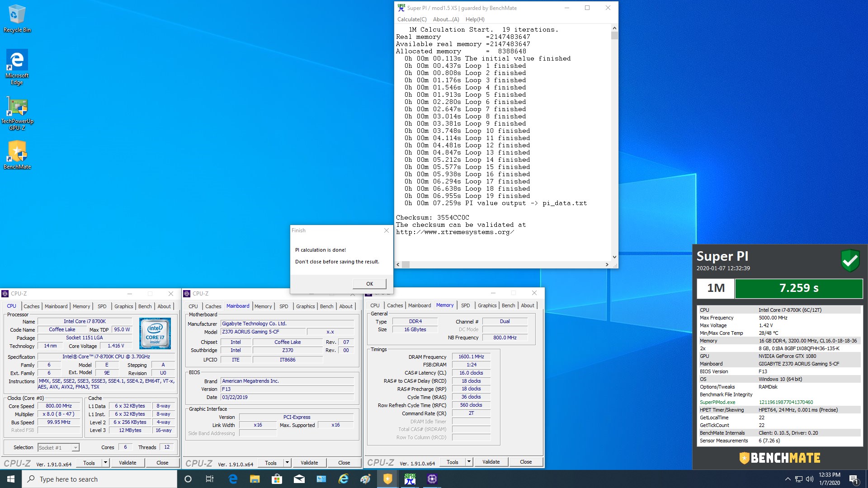868x488 pixels.
Task: Launch the TechPowerUp GPU-Z desktop shortcut
Action: tap(17, 113)
